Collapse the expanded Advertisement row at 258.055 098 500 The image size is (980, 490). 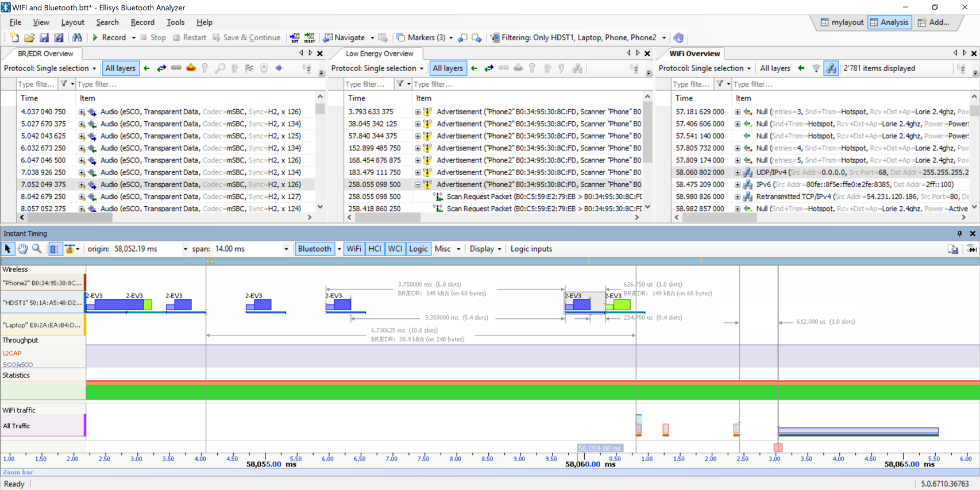click(418, 185)
